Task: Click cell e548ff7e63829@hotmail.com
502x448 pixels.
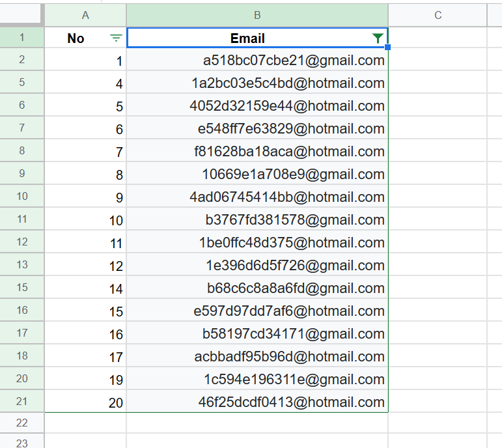Action: point(257,128)
